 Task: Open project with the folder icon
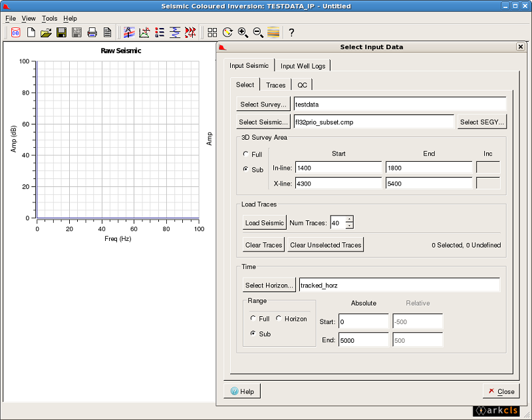46,32
